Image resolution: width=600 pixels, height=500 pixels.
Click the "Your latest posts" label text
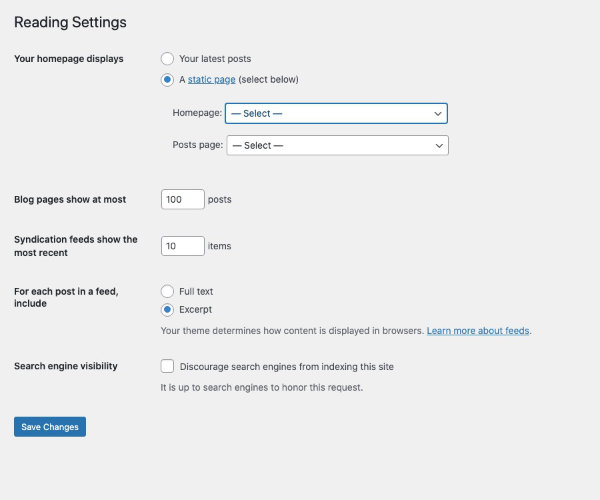pos(215,59)
